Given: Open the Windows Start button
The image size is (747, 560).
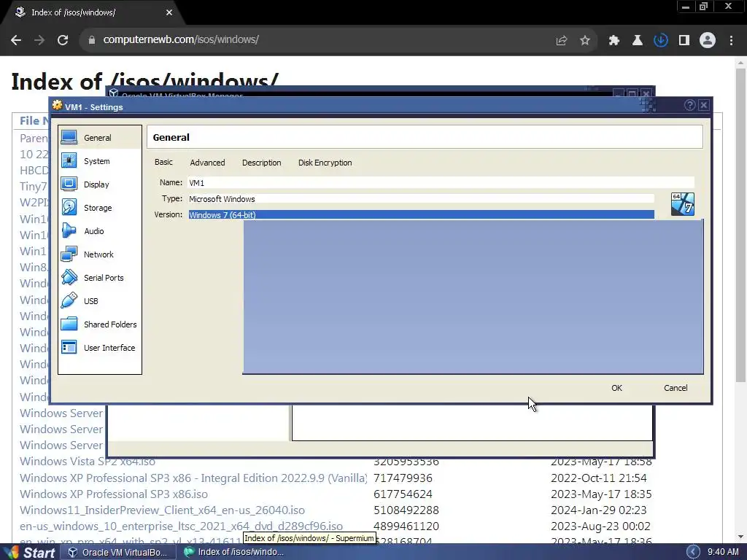Looking at the screenshot, I should [29, 553].
